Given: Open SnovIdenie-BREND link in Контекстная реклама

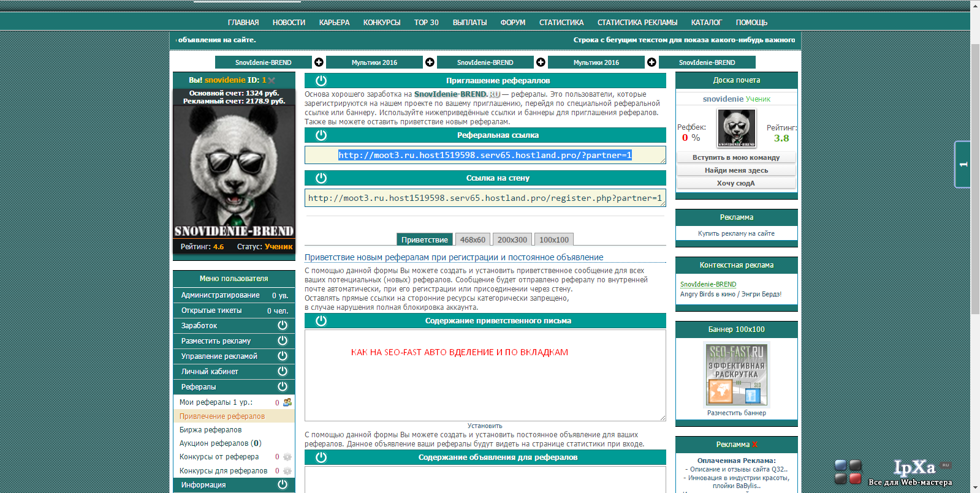Looking at the screenshot, I should pyautogui.click(x=708, y=284).
